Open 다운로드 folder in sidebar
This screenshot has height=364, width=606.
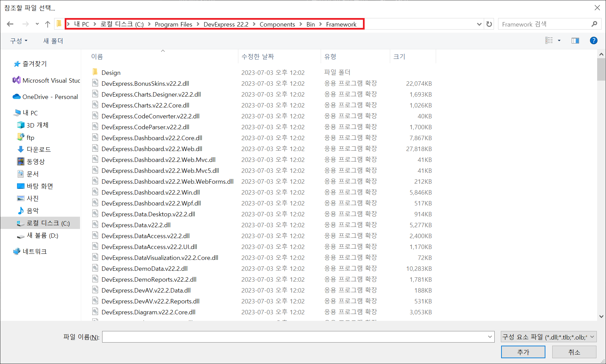click(x=34, y=149)
